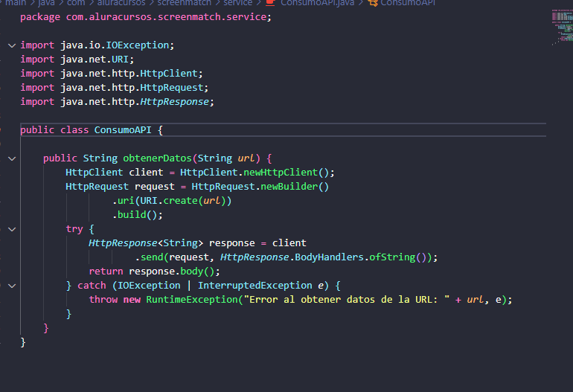
Task: Collapse the obtenerDatos method fold arrow
Action: [x=12, y=159]
